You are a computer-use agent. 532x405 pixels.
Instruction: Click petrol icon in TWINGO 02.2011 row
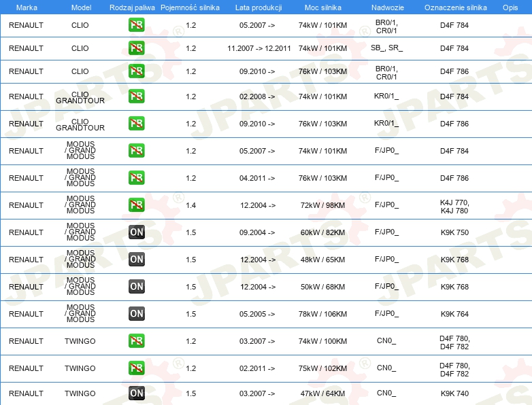(x=136, y=368)
